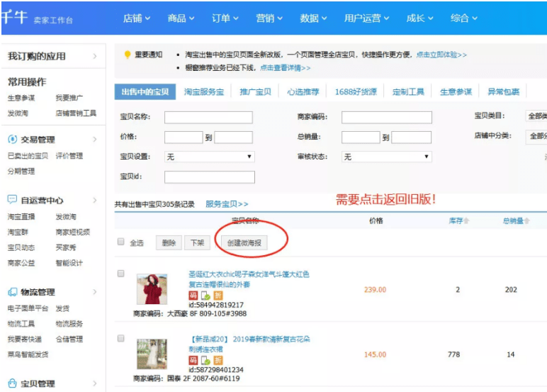This screenshot has height=392, width=547.
Task: Open the 综合 dropdown menu
Action: coord(464,18)
